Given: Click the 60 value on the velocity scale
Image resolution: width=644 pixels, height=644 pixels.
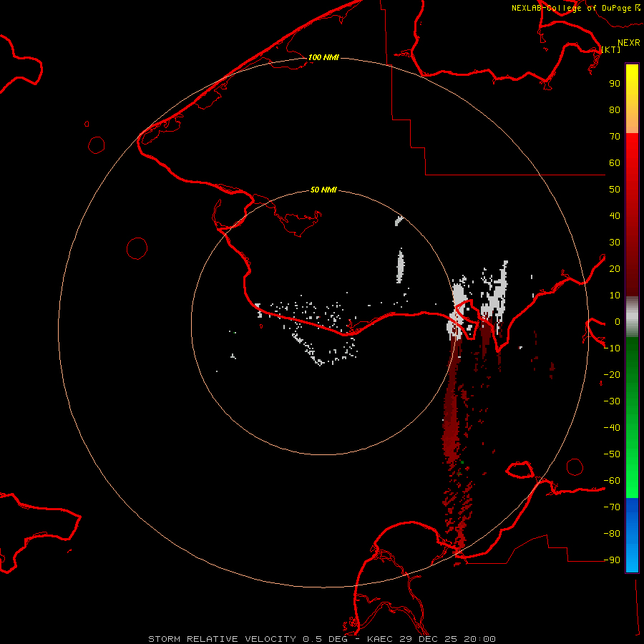Looking at the screenshot, I should pyautogui.click(x=615, y=163).
